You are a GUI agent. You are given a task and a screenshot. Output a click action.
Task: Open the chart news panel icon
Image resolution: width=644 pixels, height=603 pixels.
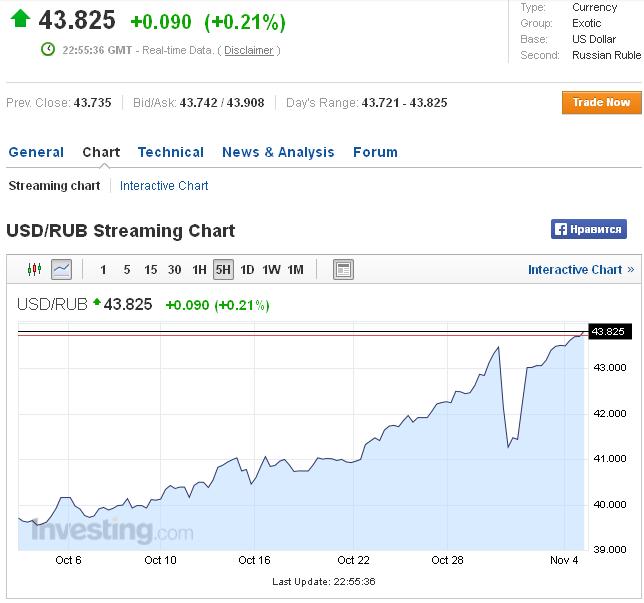(x=342, y=269)
